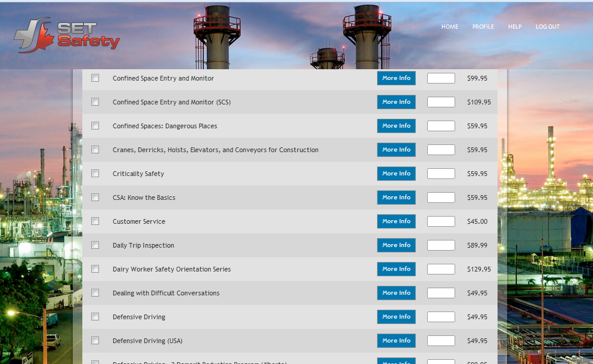The image size is (593, 364).
Task: Check the Confined Space Entry and Monitor checkbox
Action: [95, 78]
